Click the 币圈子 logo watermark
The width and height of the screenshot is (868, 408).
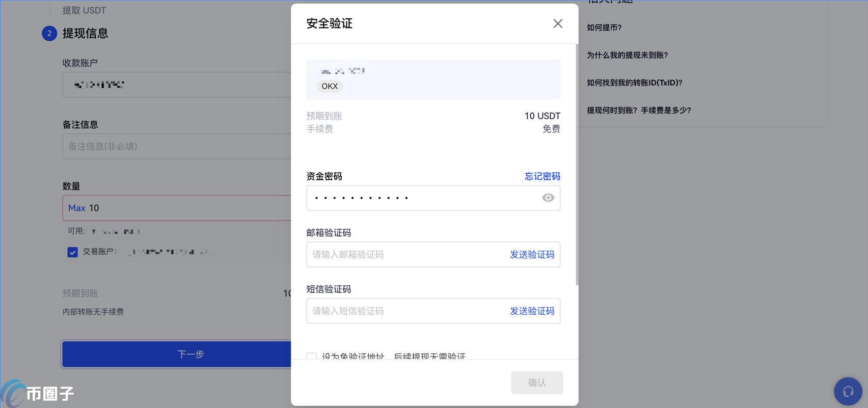click(38, 393)
